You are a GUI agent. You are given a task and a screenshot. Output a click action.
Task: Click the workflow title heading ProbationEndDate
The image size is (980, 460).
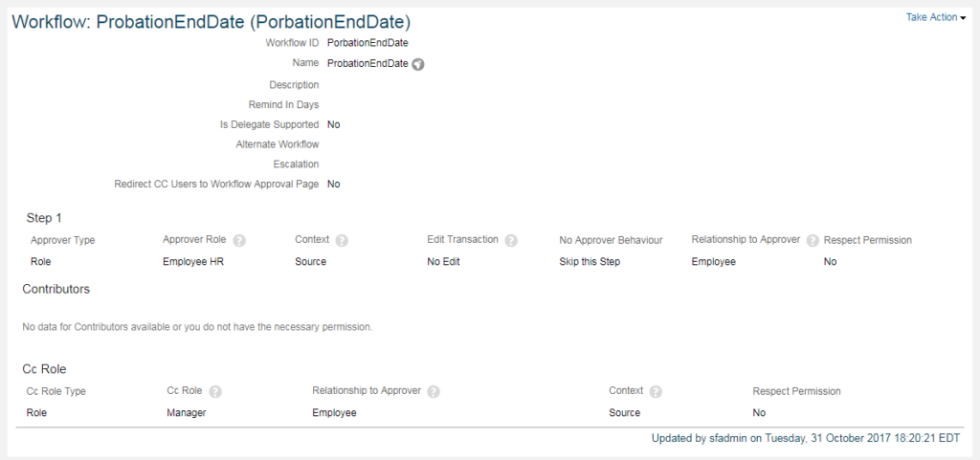[x=212, y=22]
